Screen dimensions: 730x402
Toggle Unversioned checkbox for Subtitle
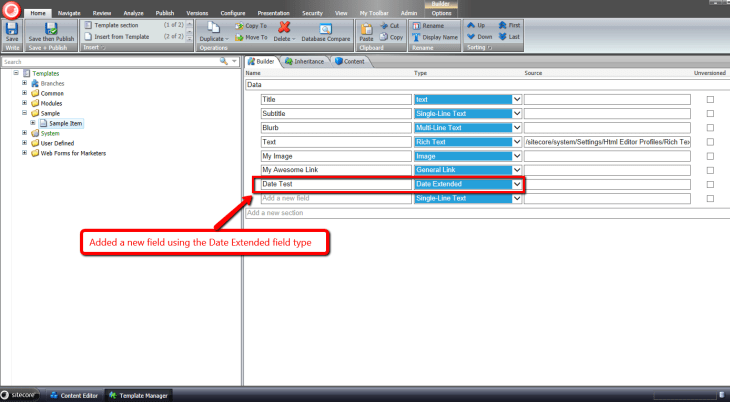click(x=710, y=113)
